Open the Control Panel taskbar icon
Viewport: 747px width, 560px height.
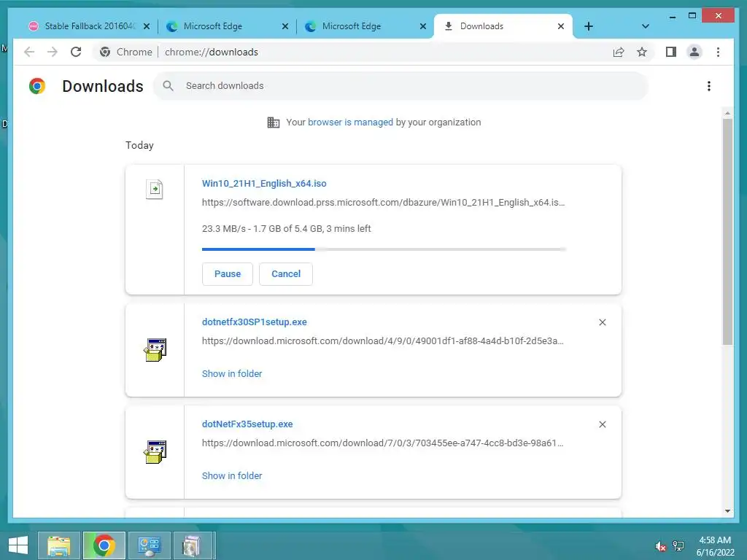coord(149,545)
